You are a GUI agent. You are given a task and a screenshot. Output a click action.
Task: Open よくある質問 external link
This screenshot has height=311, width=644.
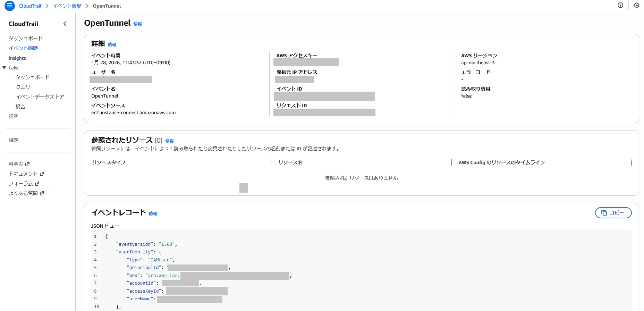point(26,193)
